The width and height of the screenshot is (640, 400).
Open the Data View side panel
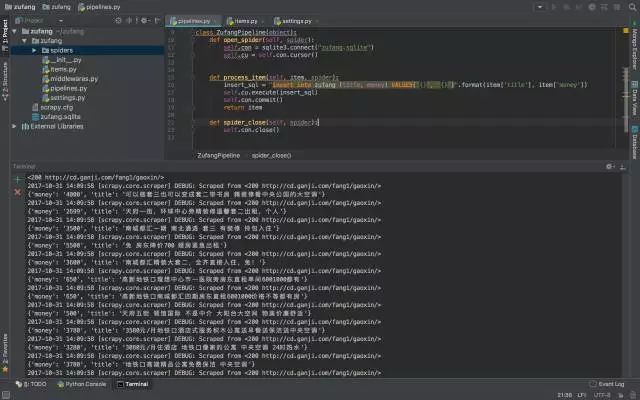click(x=635, y=98)
